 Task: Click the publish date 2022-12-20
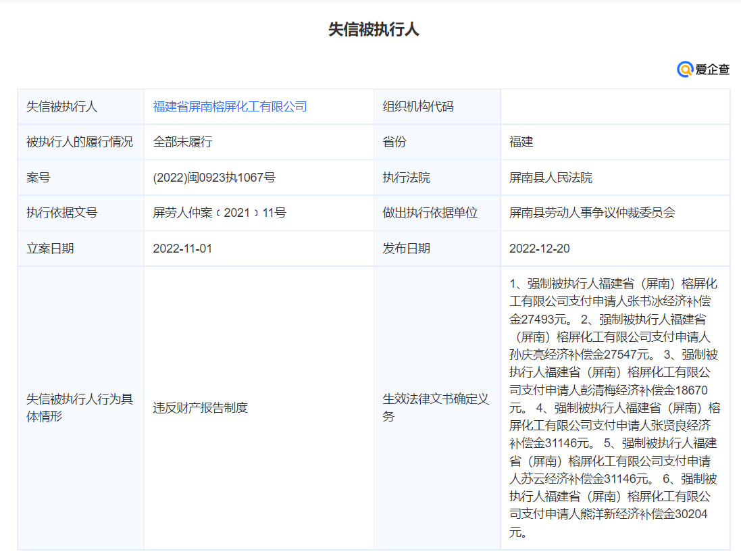point(539,249)
